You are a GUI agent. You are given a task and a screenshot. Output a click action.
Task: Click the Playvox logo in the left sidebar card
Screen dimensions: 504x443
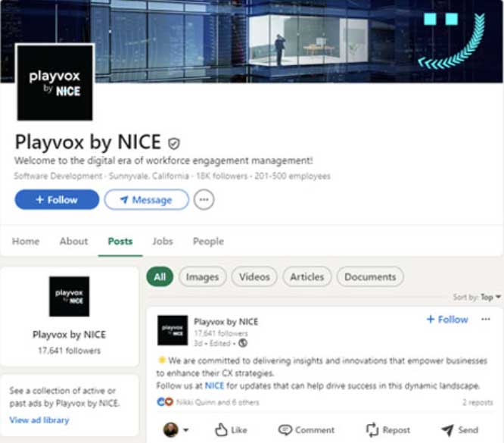[x=69, y=296]
